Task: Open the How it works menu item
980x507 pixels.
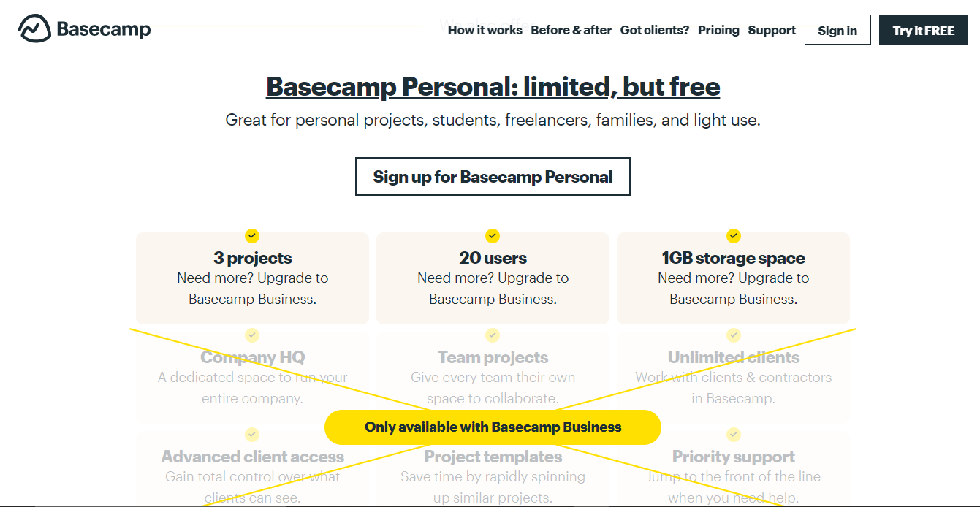Action: [485, 30]
